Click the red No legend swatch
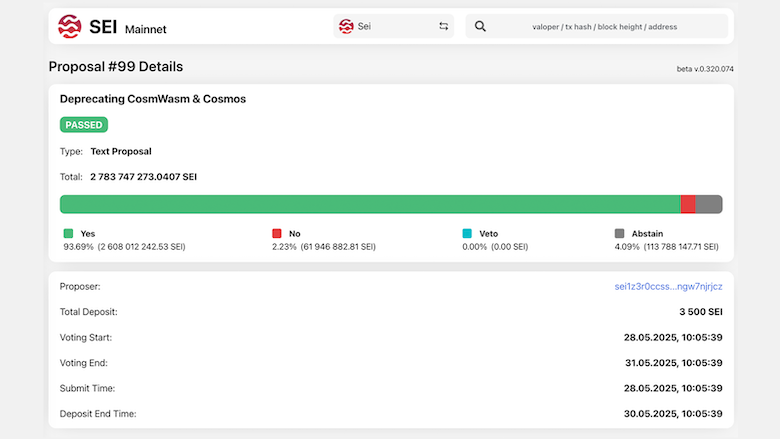Screen dimensions: 780x439 pos(277,233)
